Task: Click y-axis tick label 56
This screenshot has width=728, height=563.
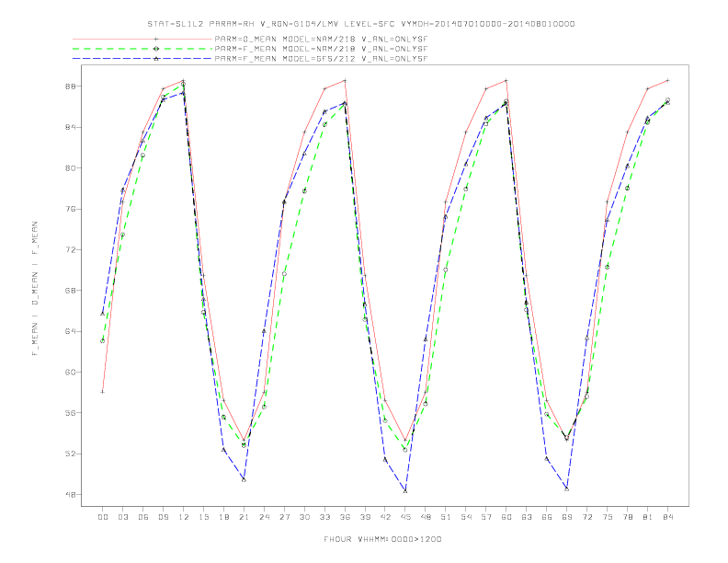Action: tap(70, 413)
